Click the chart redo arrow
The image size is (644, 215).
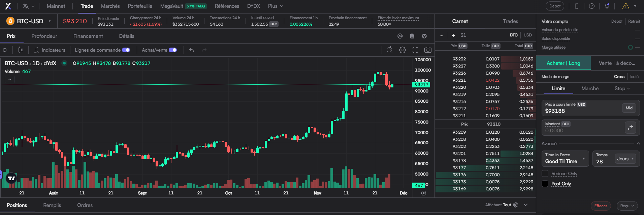[x=204, y=50]
